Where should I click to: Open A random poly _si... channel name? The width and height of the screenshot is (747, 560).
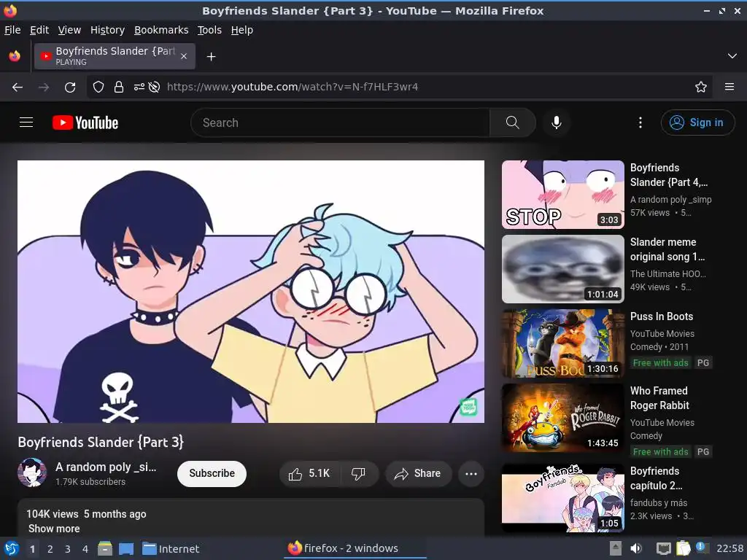[106, 467]
